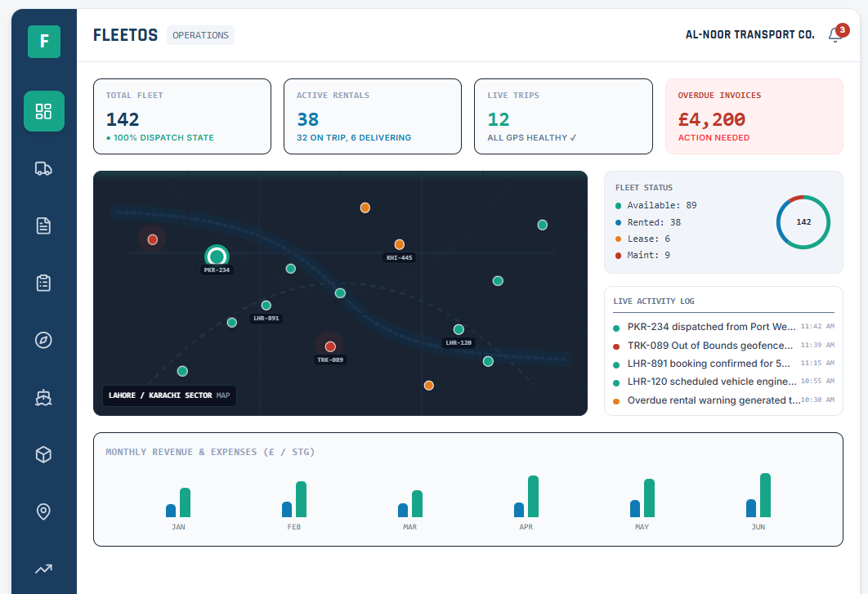868x594 pixels.
Task: Open the notifications bell with 3 badge
Action: click(836, 35)
